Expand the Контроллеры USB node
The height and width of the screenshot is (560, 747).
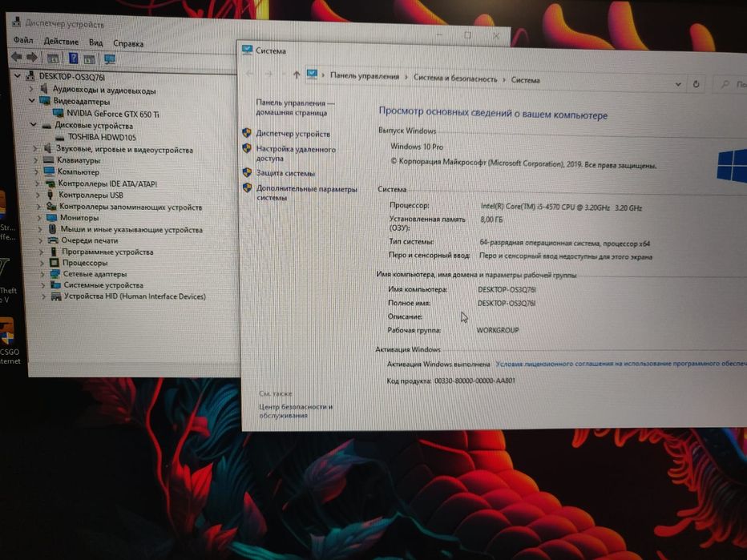[38, 195]
